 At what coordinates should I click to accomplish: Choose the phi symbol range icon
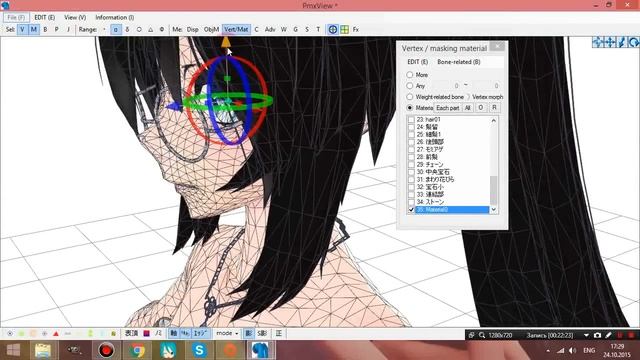tap(162, 29)
